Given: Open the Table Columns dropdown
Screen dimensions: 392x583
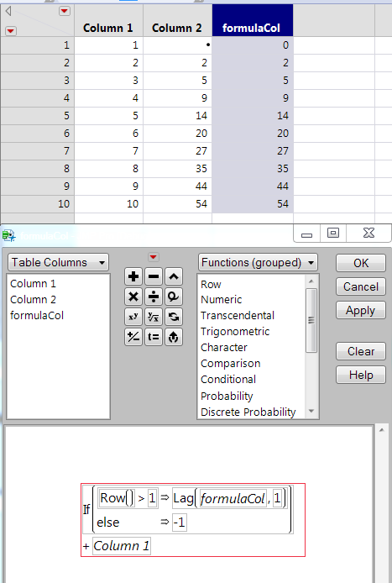Looking at the screenshot, I should tap(58, 262).
